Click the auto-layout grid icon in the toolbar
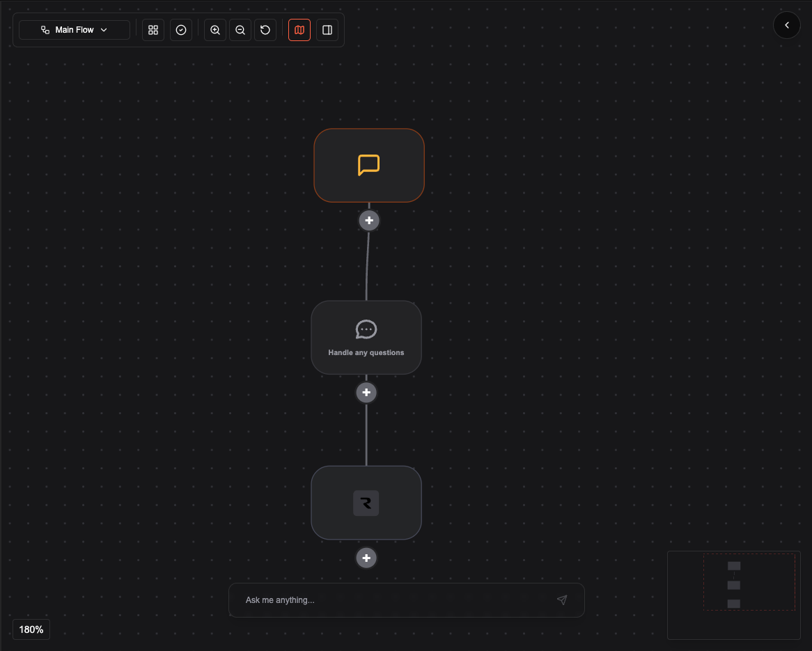Screen dimensions: 812x651 pyautogui.click(x=153, y=30)
